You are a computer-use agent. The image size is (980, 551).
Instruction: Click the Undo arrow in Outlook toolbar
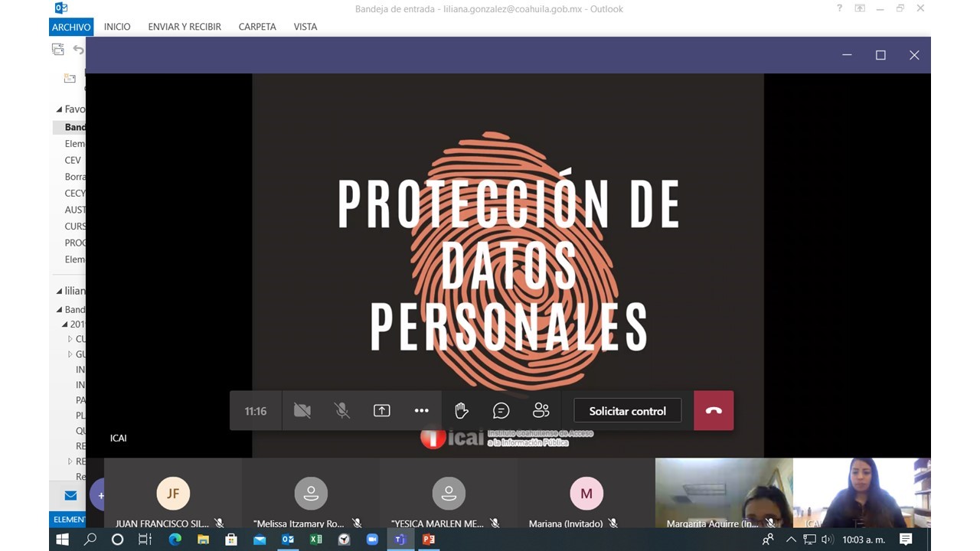(78, 50)
